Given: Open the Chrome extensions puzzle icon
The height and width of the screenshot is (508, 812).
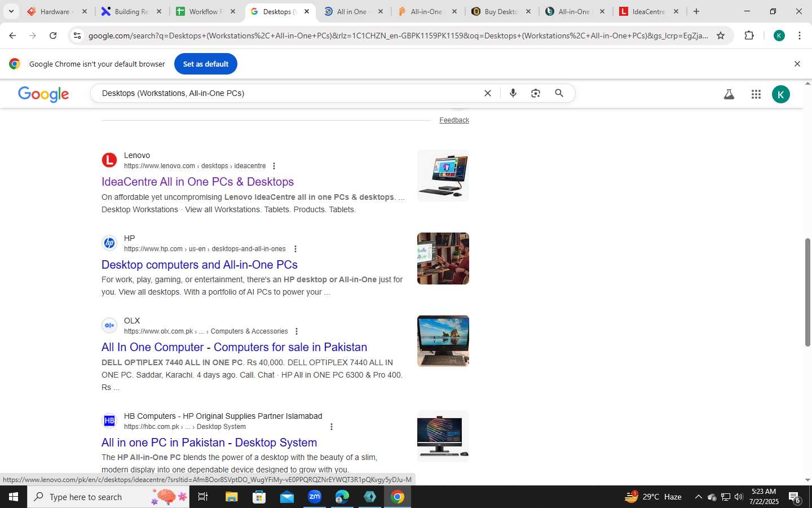Looking at the screenshot, I should [x=749, y=36].
